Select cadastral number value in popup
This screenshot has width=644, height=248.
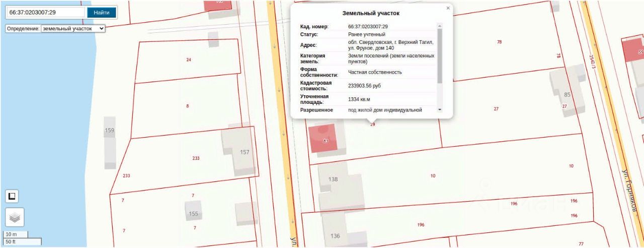point(368,26)
